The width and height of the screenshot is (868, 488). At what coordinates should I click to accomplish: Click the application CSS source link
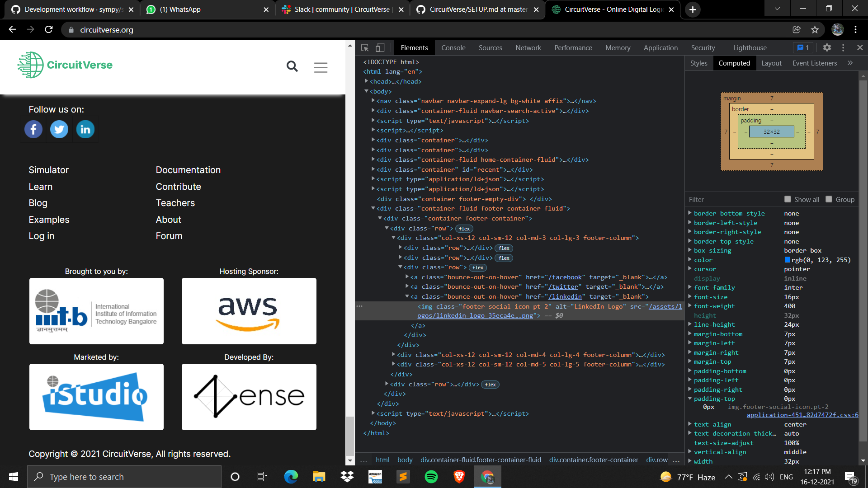(802, 415)
